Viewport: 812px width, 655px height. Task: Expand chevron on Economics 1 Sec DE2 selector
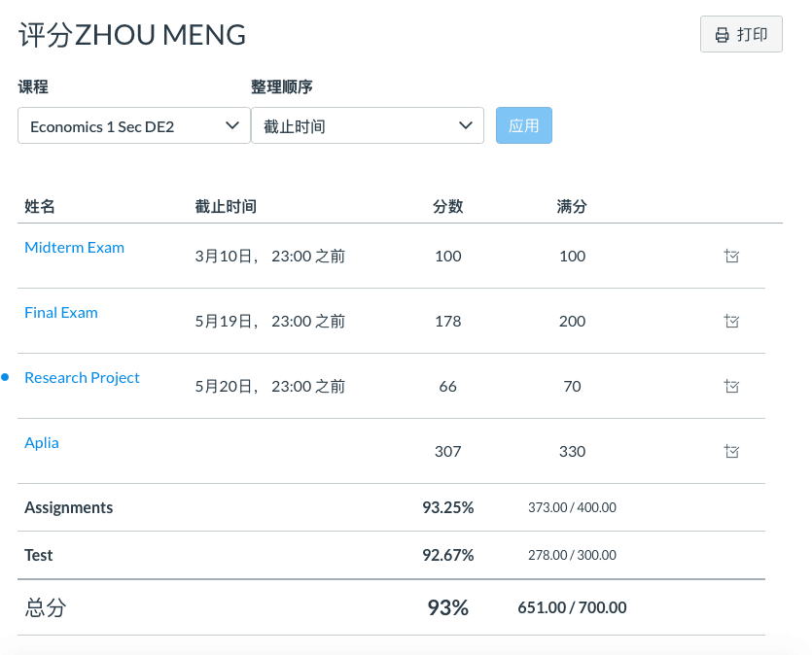click(232, 125)
